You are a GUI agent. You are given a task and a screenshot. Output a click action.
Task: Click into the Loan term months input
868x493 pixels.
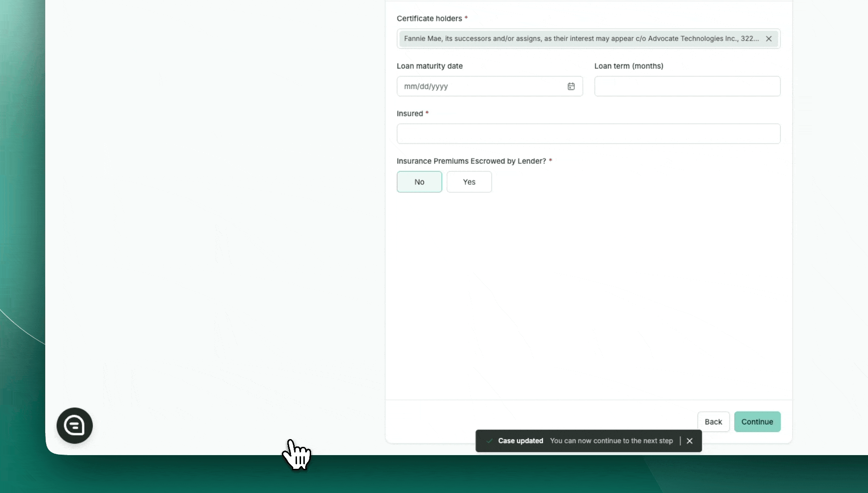tap(687, 86)
